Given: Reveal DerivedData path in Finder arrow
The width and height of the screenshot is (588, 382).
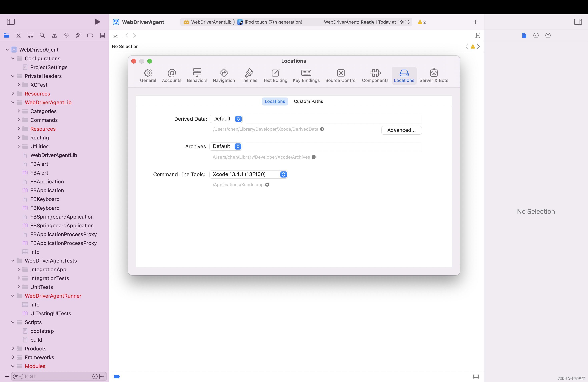Looking at the screenshot, I should [x=322, y=129].
